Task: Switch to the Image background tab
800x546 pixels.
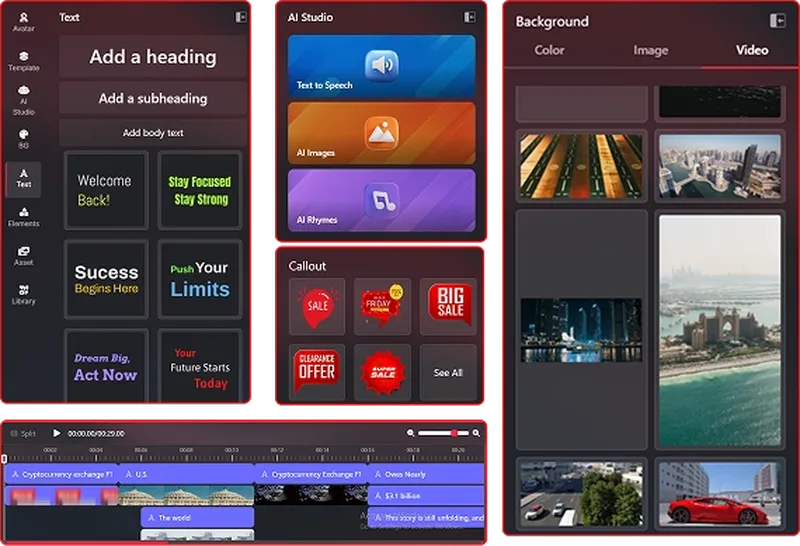Action: (x=651, y=50)
